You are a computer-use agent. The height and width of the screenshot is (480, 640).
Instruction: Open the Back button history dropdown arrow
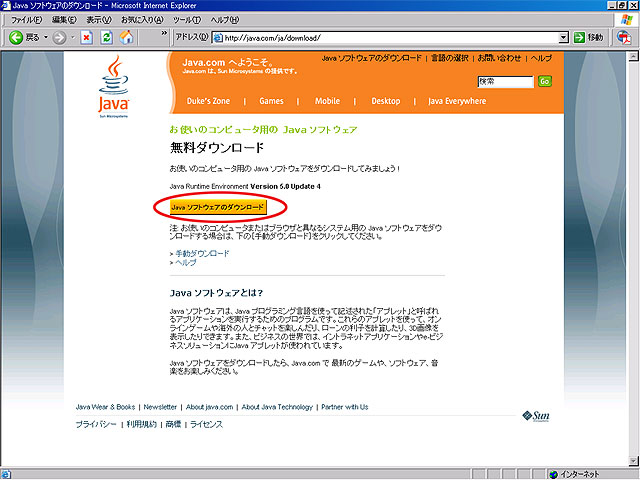(x=46, y=38)
